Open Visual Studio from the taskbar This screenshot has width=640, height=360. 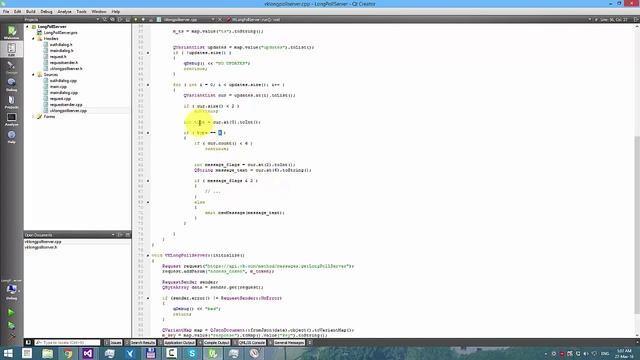coord(88,353)
